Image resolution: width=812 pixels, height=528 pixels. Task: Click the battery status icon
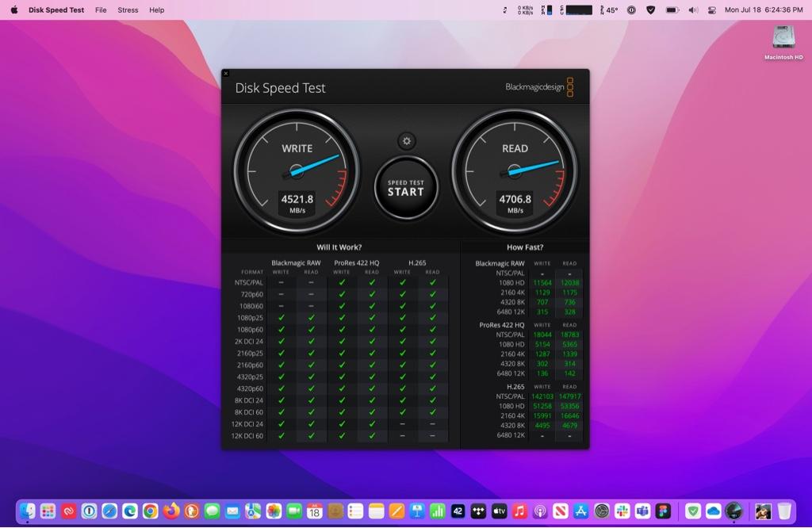(672, 10)
